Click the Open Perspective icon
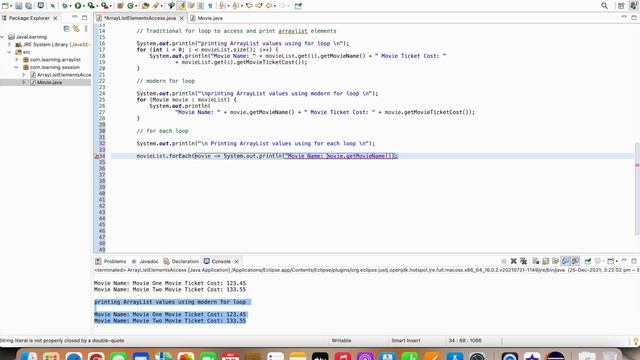640x360 pixels. [x=621, y=6]
